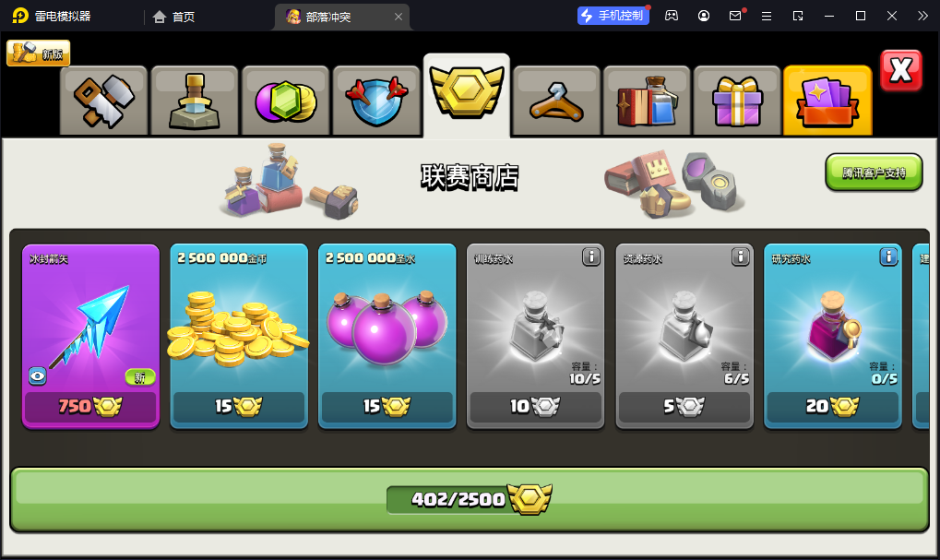Image resolution: width=940 pixels, height=560 pixels.
Task: Select the gold pass tickets tab
Action: [827, 101]
